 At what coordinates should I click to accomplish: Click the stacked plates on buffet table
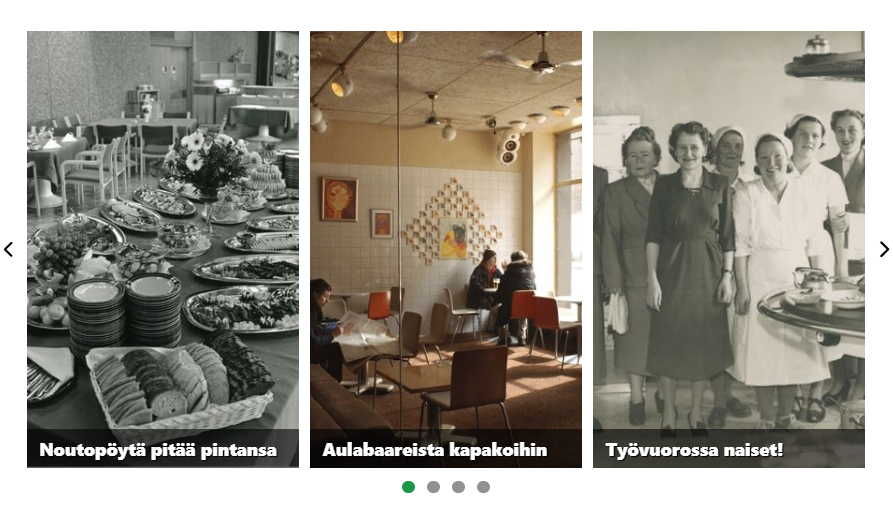coord(125,311)
